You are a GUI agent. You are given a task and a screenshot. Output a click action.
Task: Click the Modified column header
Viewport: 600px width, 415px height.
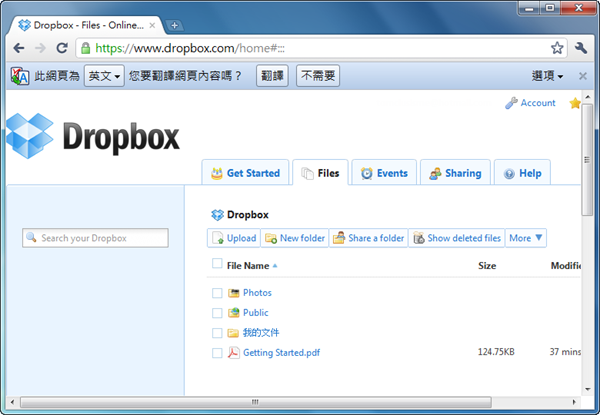coord(566,265)
